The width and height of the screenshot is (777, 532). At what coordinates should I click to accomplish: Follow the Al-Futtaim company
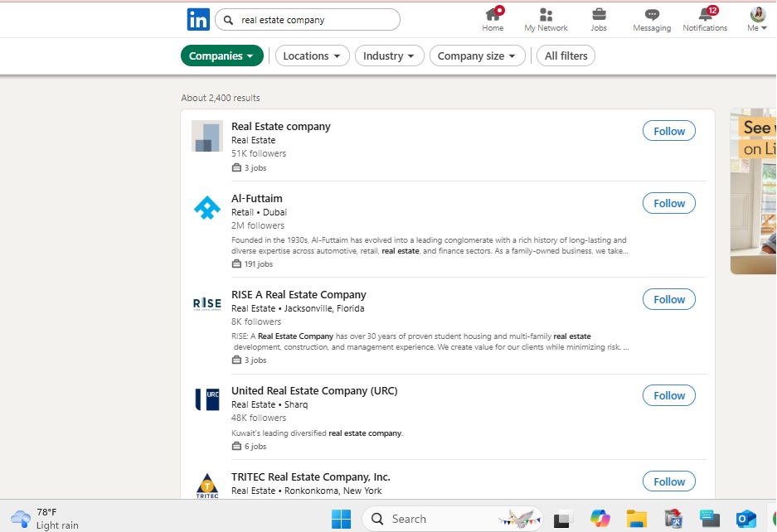tap(668, 203)
